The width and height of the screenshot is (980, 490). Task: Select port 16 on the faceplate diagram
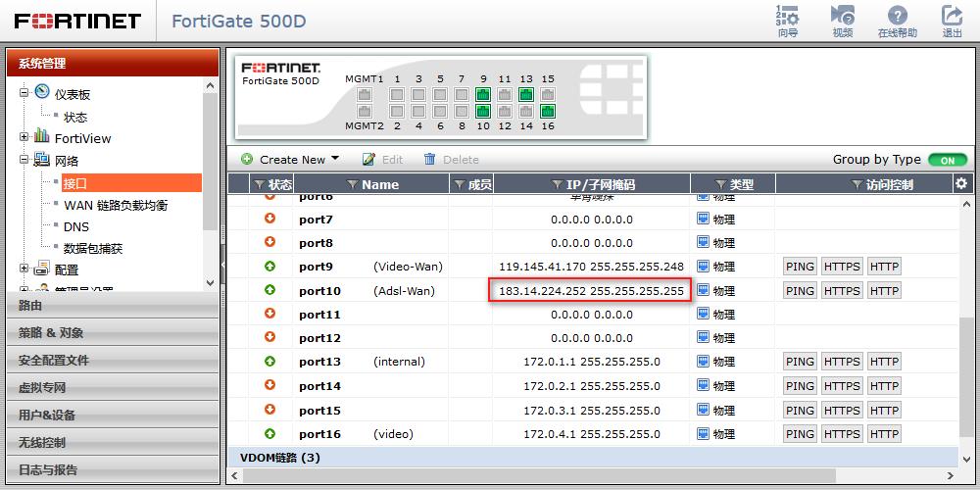point(548,112)
